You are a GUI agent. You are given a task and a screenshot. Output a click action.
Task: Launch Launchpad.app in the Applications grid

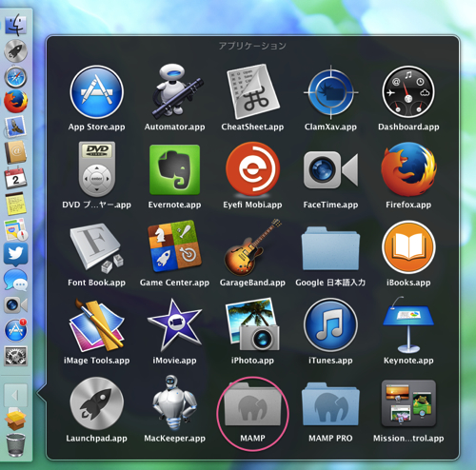[x=97, y=404]
